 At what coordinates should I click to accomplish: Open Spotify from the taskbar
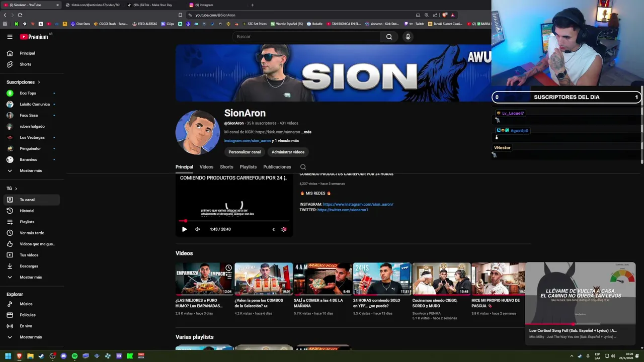pos(74,356)
